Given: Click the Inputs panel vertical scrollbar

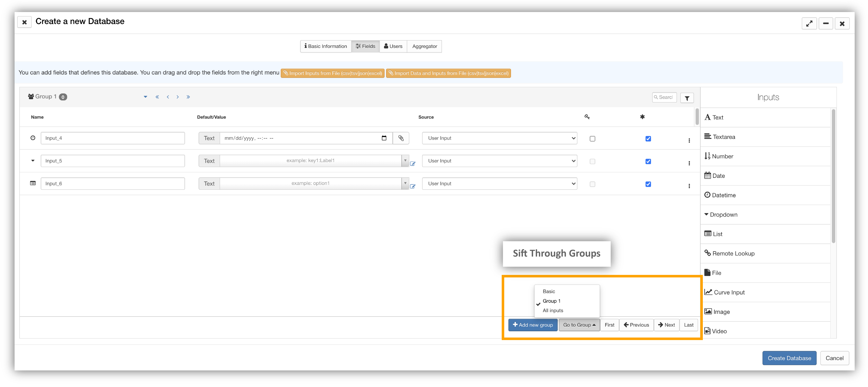Looking at the screenshot, I should click(833, 176).
